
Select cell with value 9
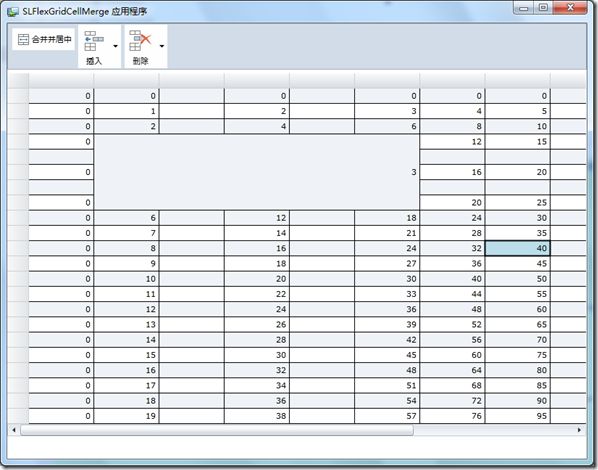[126, 264]
